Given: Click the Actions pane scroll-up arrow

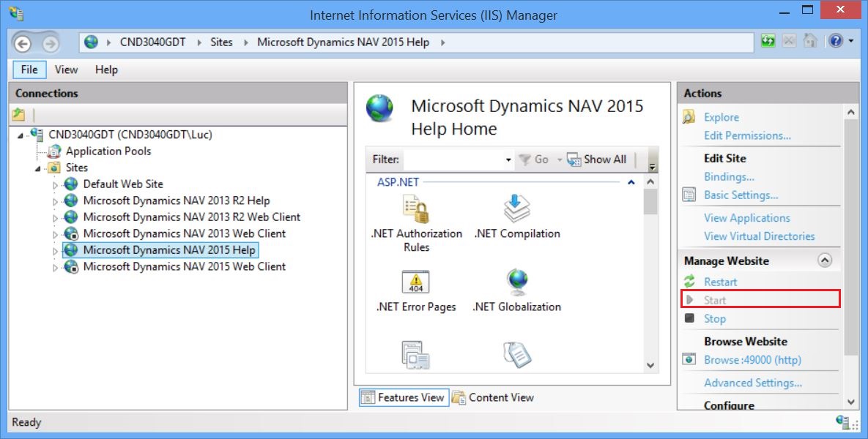Looking at the screenshot, I should [x=851, y=112].
